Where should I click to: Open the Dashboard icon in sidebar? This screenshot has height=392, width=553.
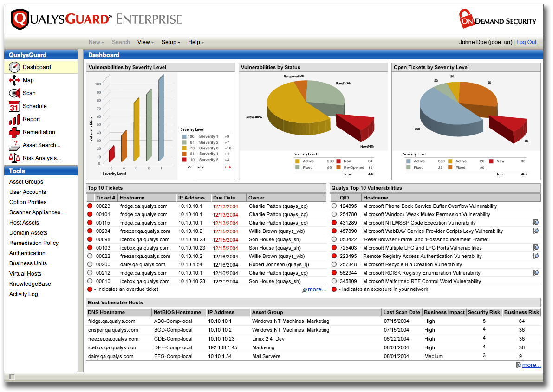14,67
